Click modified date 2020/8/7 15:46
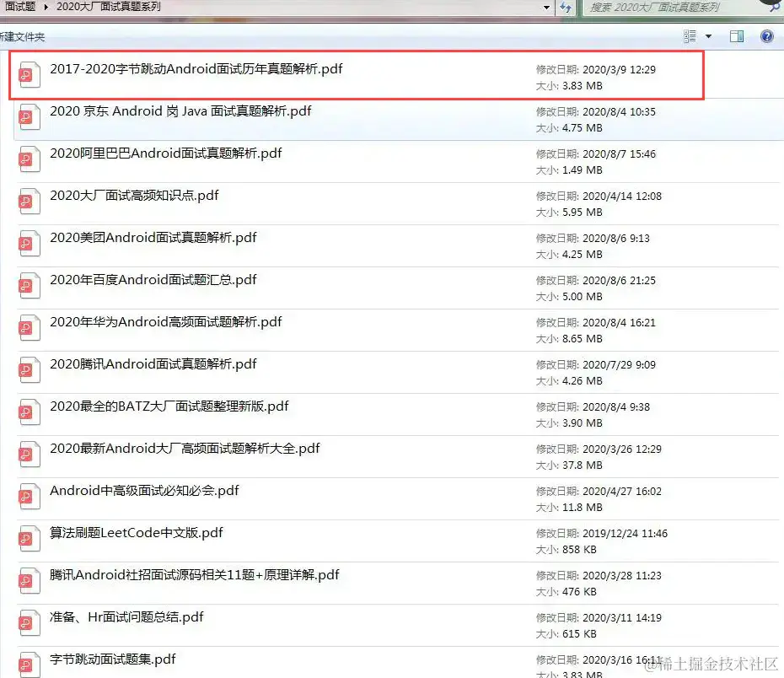Viewport: 784px width, 678px height. [619, 154]
